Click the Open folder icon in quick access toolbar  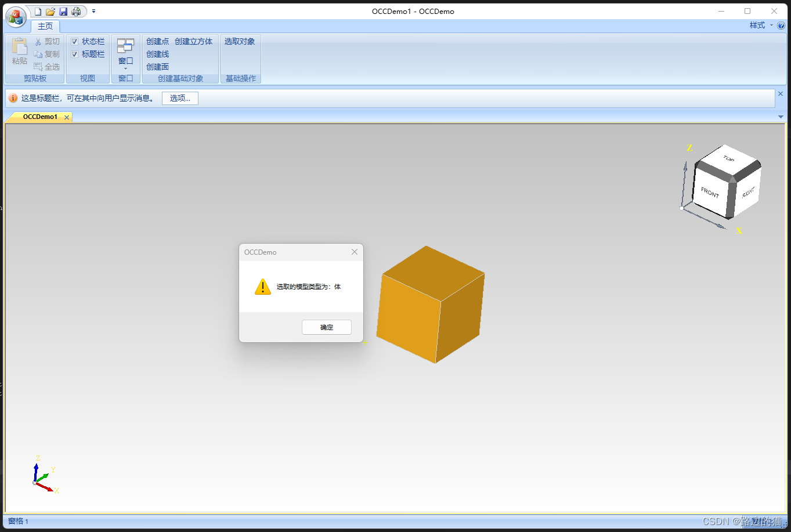(50, 11)
